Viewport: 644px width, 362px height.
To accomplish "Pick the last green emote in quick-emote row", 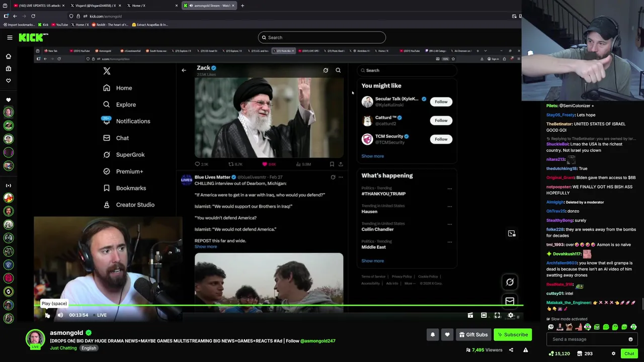I will [x=633, y=327].
